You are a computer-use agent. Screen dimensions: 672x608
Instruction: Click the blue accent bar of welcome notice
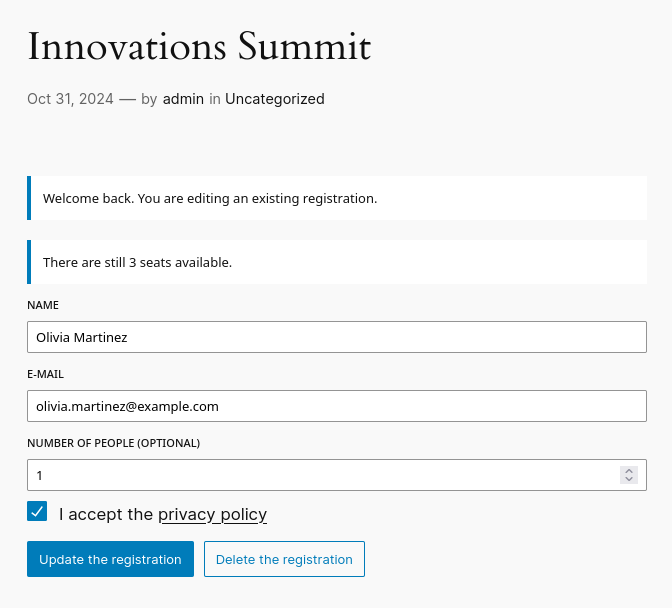(x=29, y=198)
